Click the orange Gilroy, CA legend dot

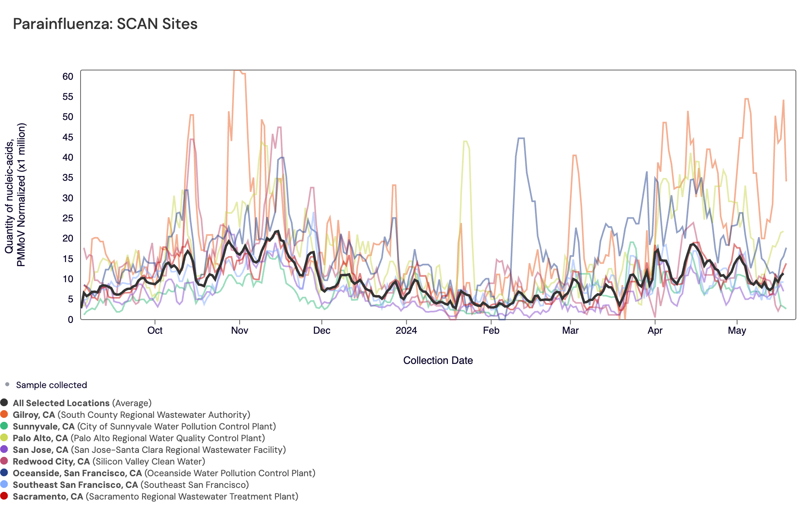point(4,414)
